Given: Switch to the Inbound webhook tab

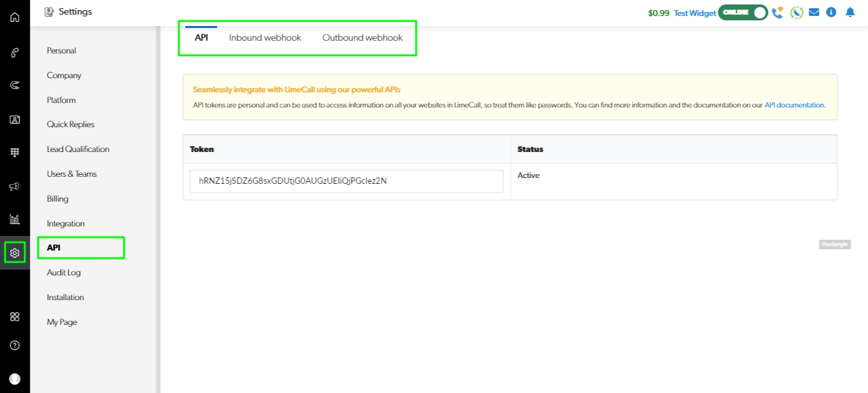Looking at the screenshot, I should click(265, 38).
